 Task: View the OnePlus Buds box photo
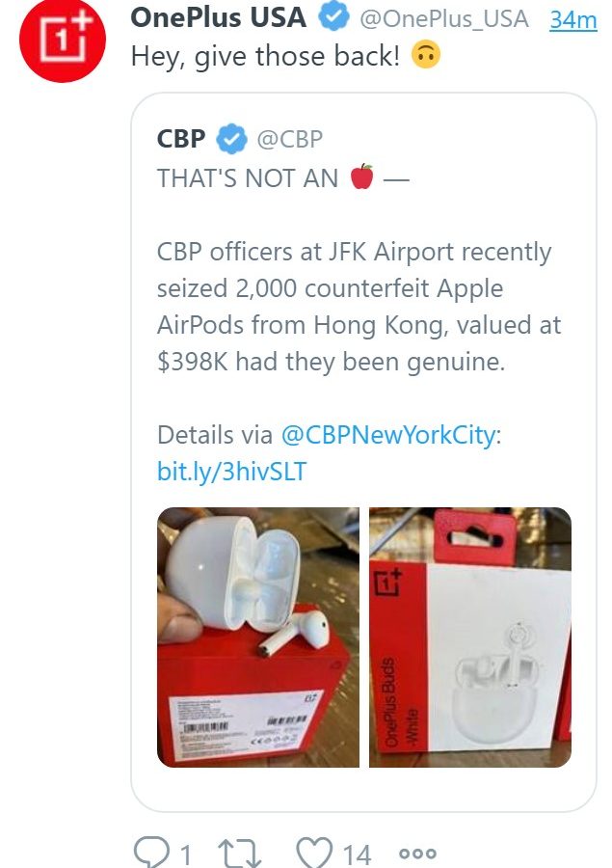470,637
